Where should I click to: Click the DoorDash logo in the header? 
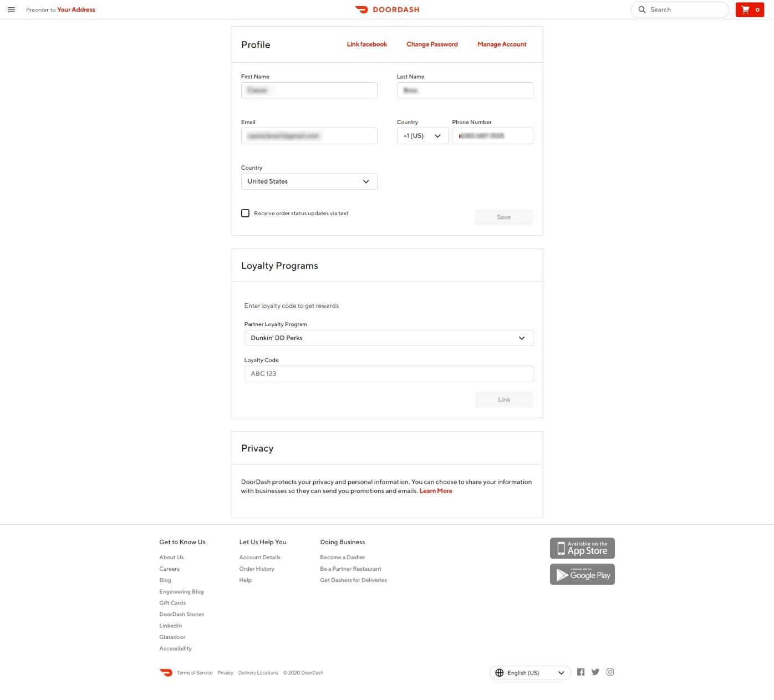pyautogui.click(x=386, y=9)
